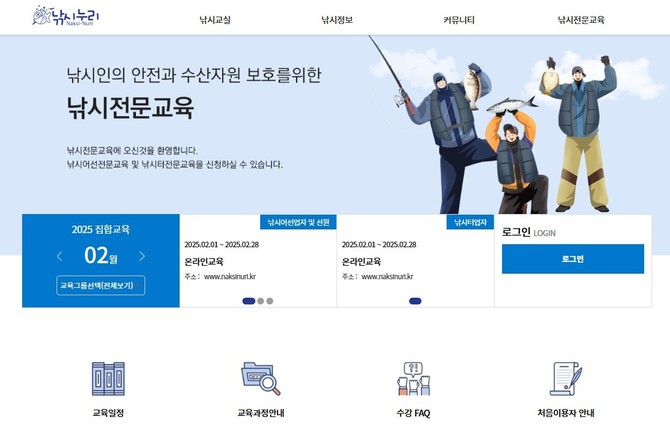Open the 낚시전문교육 menu
670x425 pixels.
tap(581, 20)
